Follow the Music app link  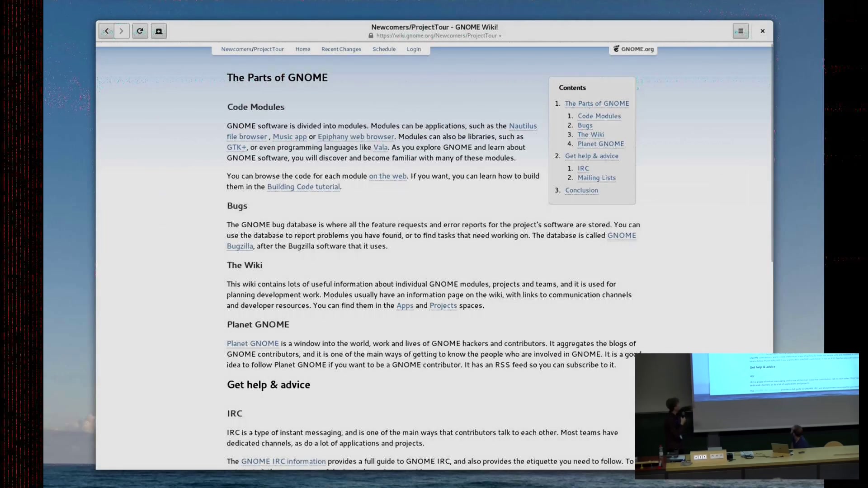290,136
